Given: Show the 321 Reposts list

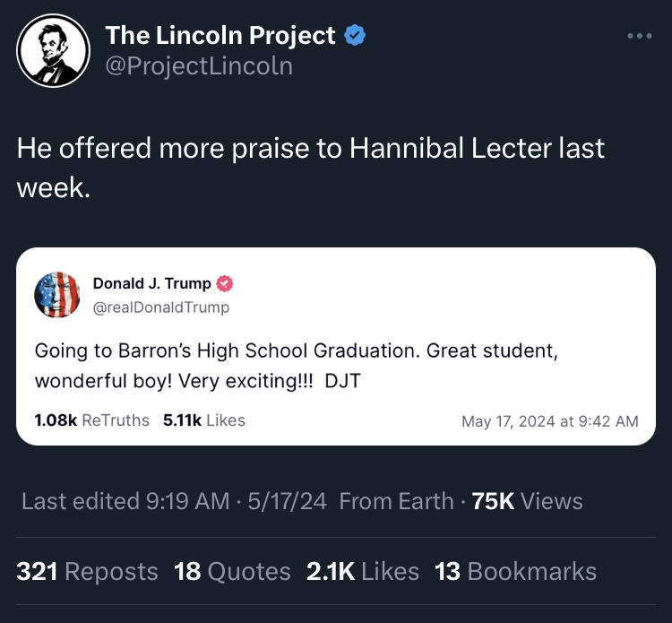Looking at the screenshot, I should click(87, 572).
